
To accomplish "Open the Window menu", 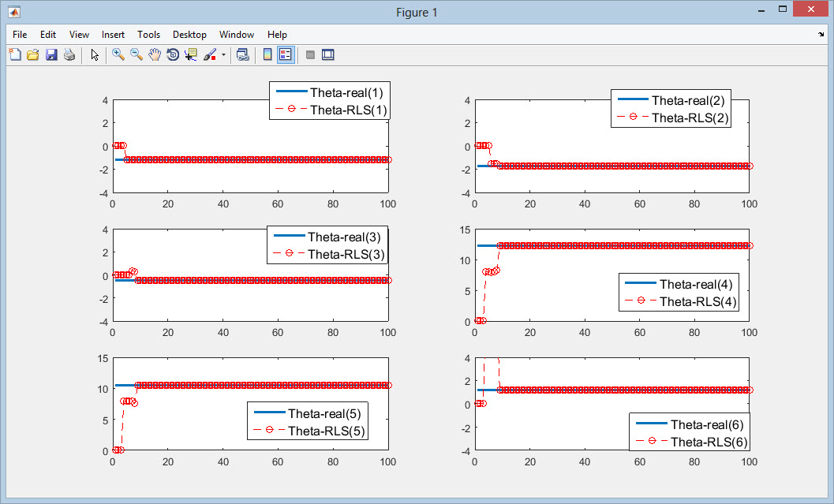I will click(x=237, y=35).
